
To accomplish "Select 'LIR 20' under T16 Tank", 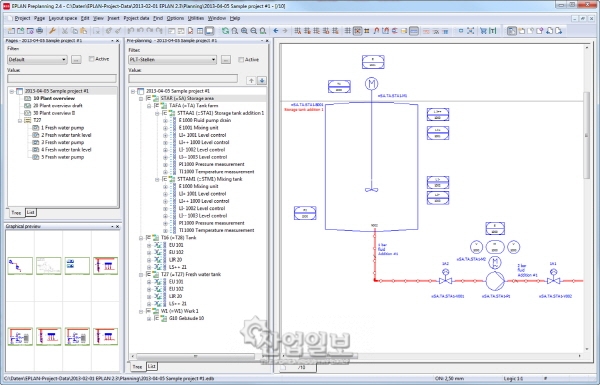I will pos(176,260).
